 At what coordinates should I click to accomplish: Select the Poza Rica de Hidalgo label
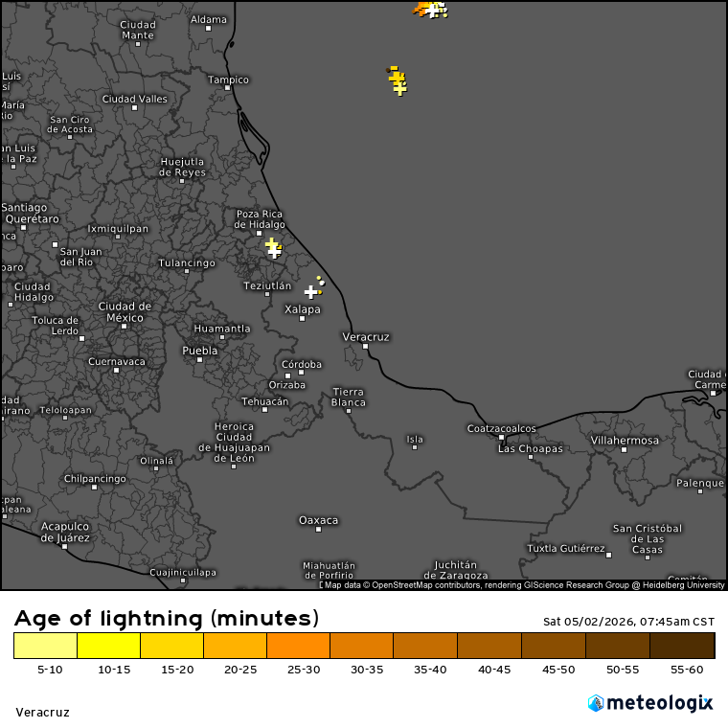click(260, 219)
